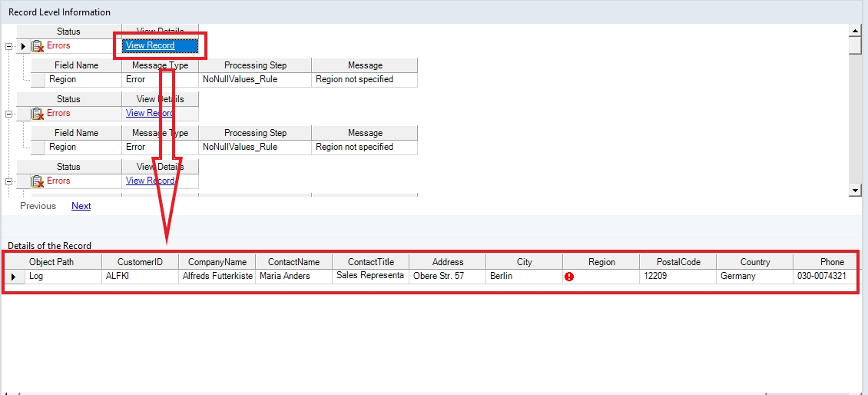868x395 pixels.
Task: Open View Record for the second error
Action: pos(150,114)
